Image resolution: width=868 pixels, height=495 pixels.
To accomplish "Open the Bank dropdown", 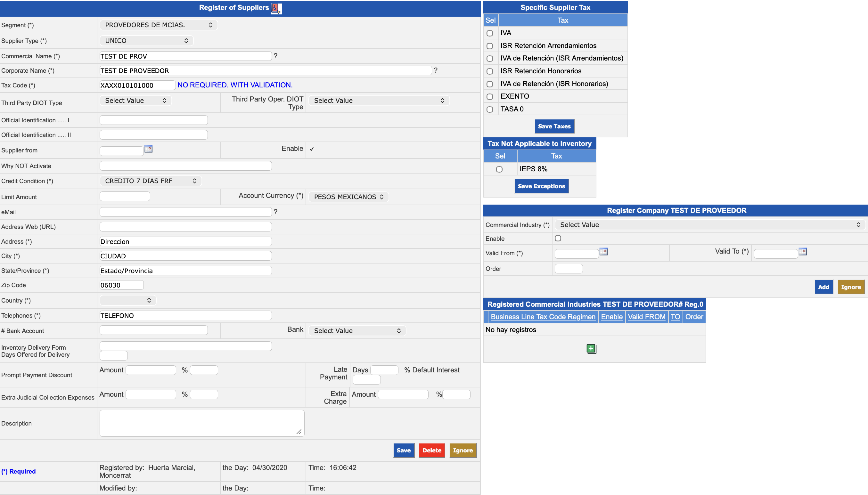I will click(357, 331).
